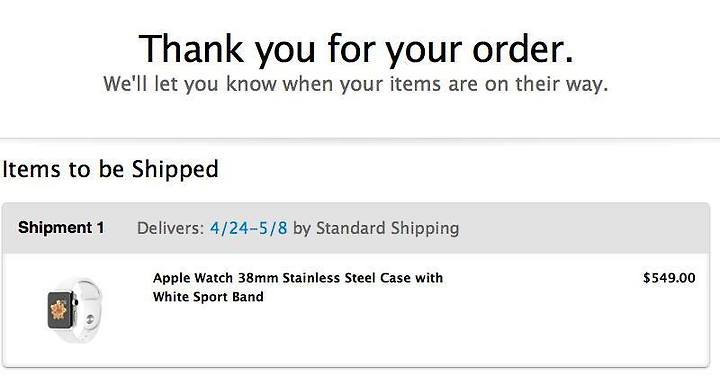
Task: Click the Standard Shipping text
Action: click(x=388, y=228)
